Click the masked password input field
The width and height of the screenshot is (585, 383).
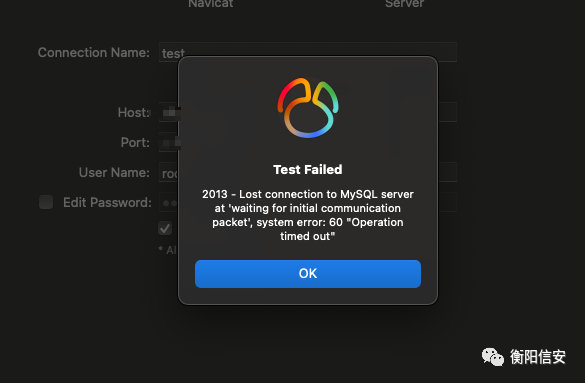(308, 202)
